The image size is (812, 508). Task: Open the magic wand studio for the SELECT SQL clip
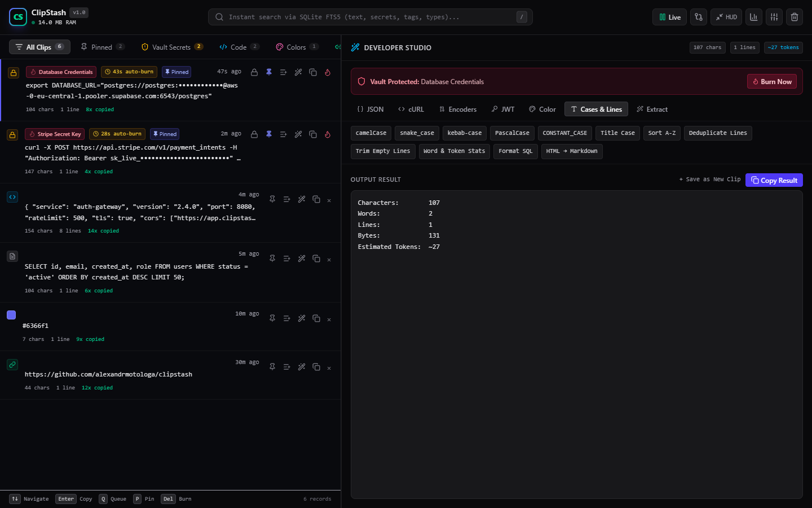coord(302,259)
